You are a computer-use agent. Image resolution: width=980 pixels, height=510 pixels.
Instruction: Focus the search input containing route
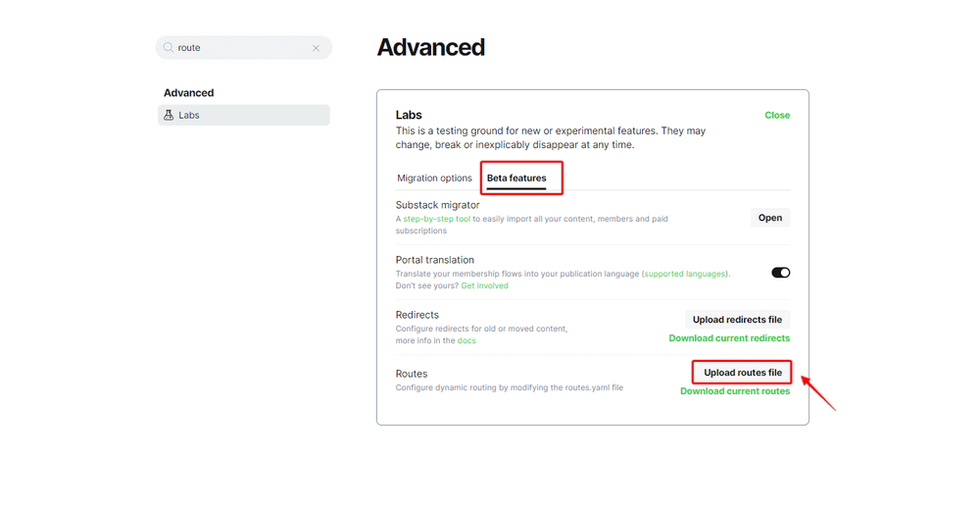tap(240, 48)
